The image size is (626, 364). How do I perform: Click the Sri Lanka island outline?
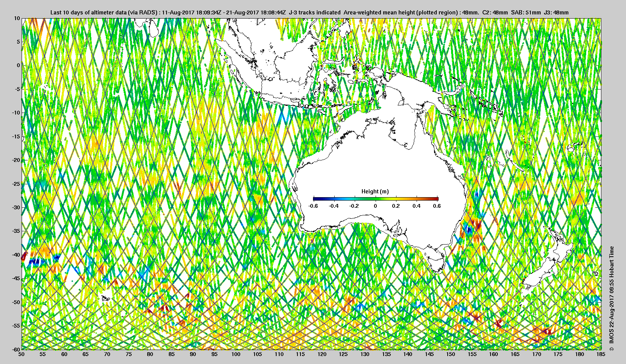153,28
